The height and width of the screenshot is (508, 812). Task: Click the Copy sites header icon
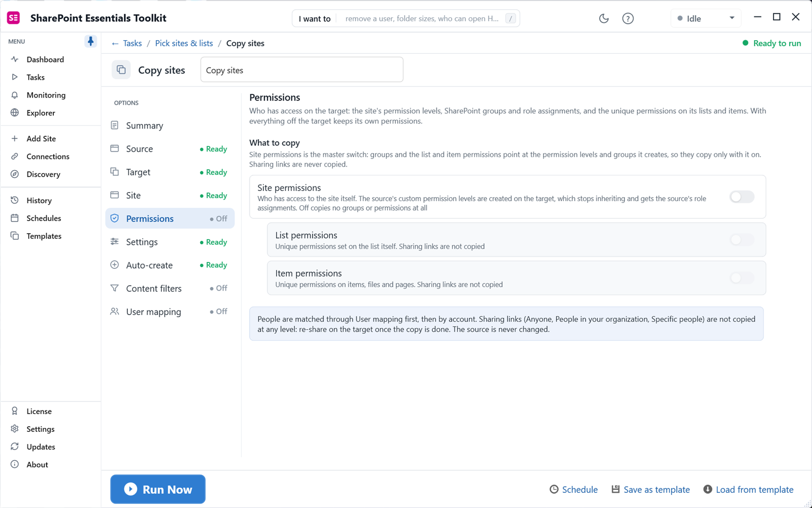point(121,70)
